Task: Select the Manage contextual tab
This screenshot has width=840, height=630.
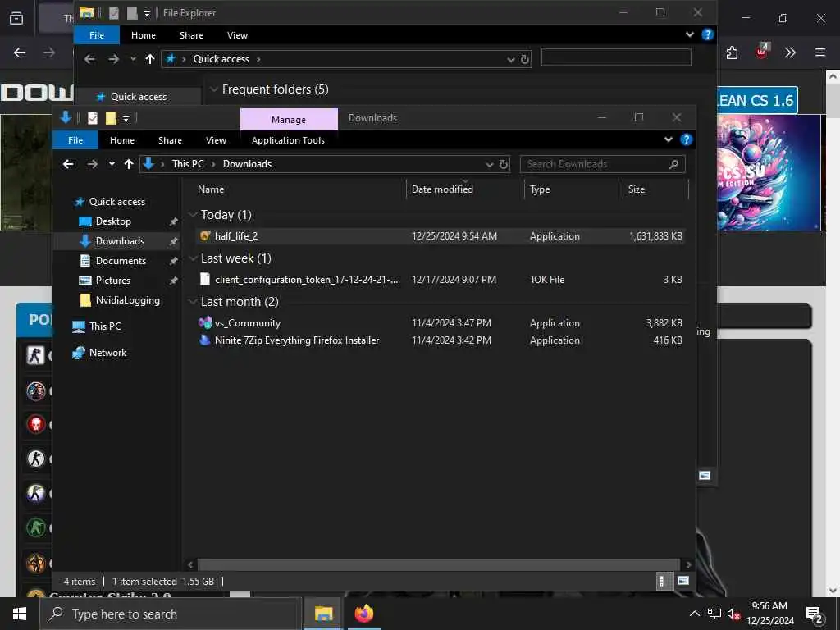Action: tap(289, 120)
